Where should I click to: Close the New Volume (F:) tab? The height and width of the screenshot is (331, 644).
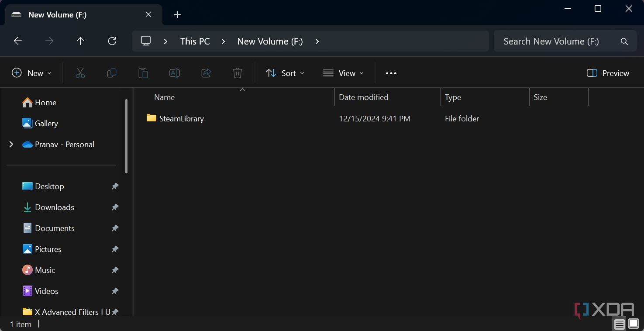(x=148, y=14)
